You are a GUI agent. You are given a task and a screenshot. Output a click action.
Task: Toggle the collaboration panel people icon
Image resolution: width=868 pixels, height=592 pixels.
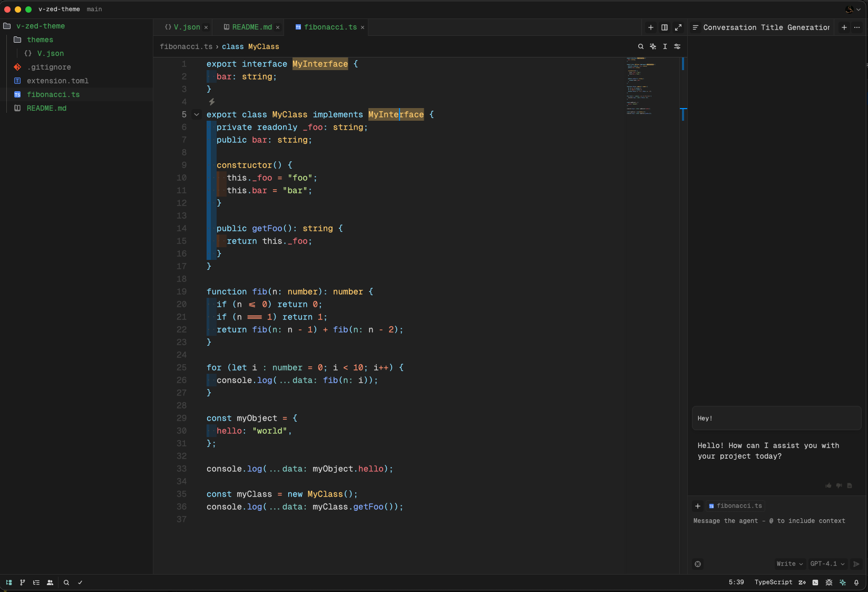(x=50, y=583)
